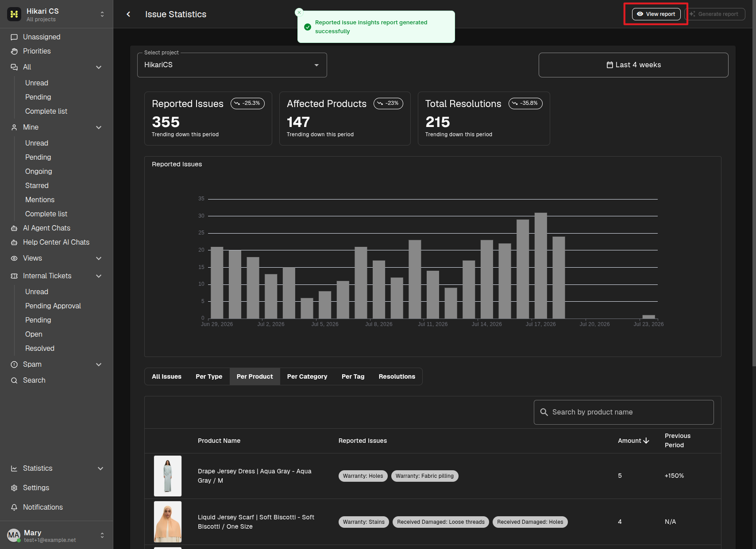The width and height of the screenshot is (756, 549).
Task: Click Mary's MA avatar
Action: 14,535
